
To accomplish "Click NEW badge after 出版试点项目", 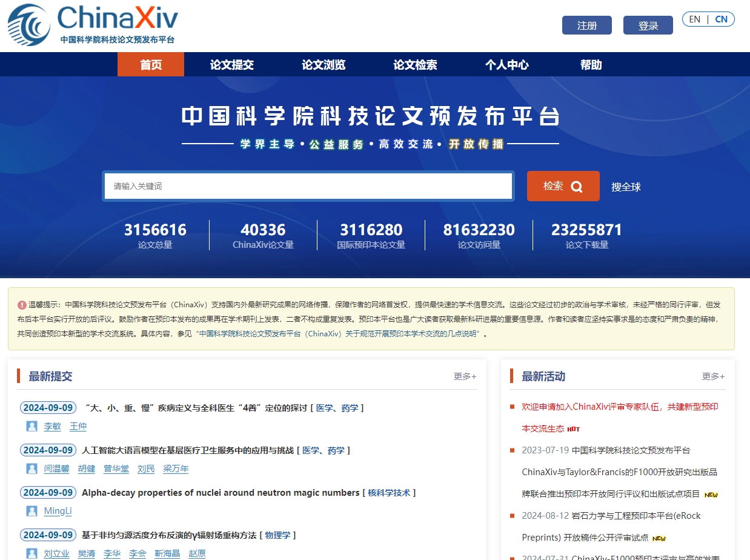I will [711, 495].
